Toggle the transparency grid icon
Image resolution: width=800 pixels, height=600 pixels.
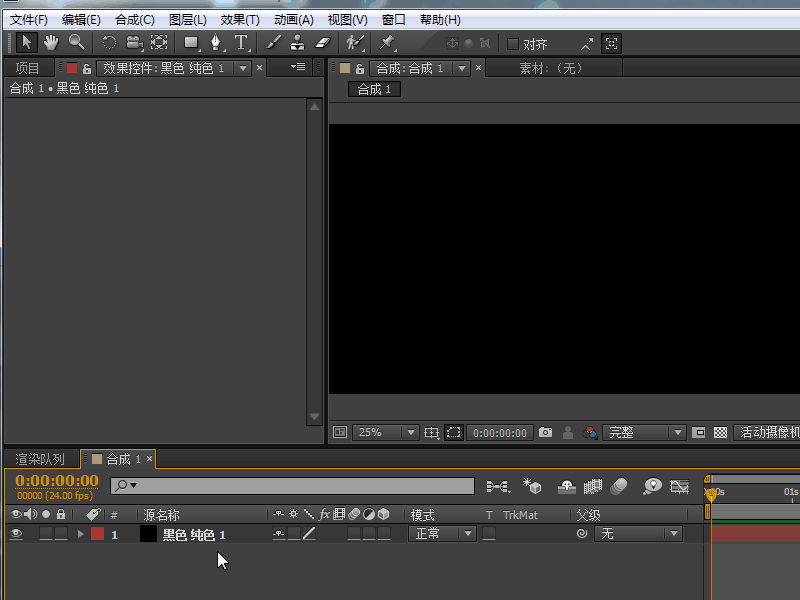(x=720, y=433)
